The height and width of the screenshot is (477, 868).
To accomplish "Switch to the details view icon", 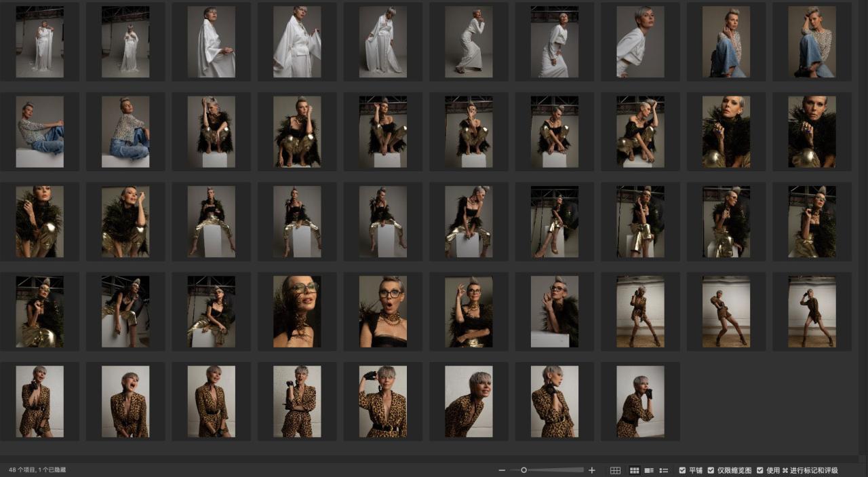I will (x=649, y=470).
